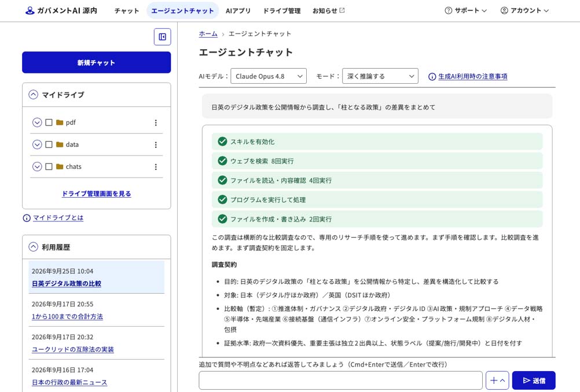Click the 調査契約 heading

[224, 265]
